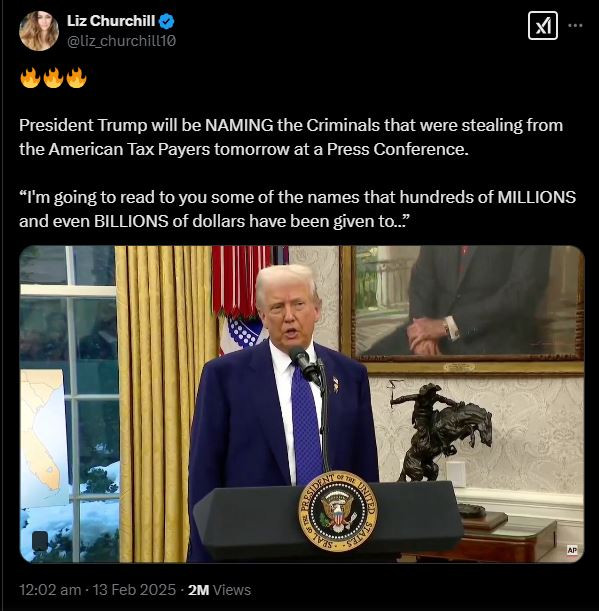Click the Florida map in the video

42,435
